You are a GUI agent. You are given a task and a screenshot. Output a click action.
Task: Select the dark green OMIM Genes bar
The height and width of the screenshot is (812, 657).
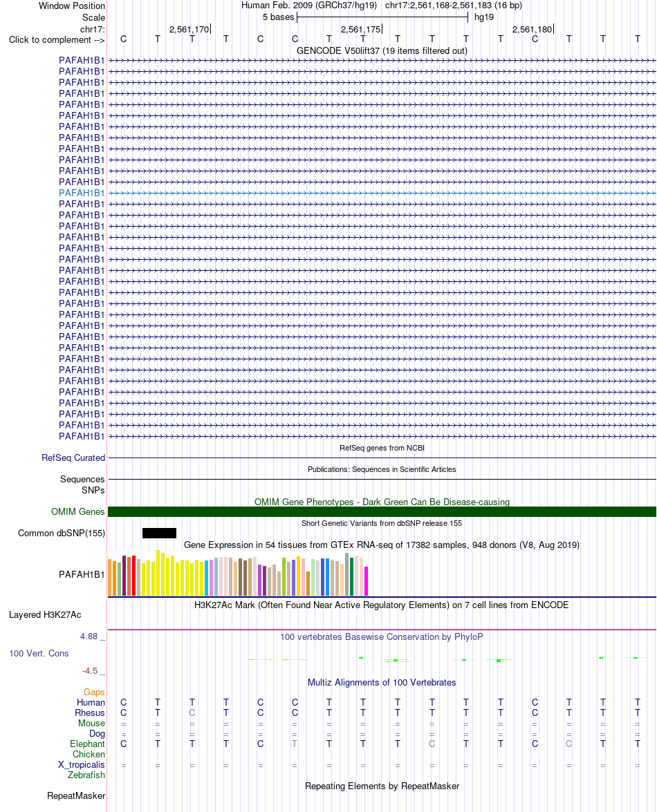[382, 511]
